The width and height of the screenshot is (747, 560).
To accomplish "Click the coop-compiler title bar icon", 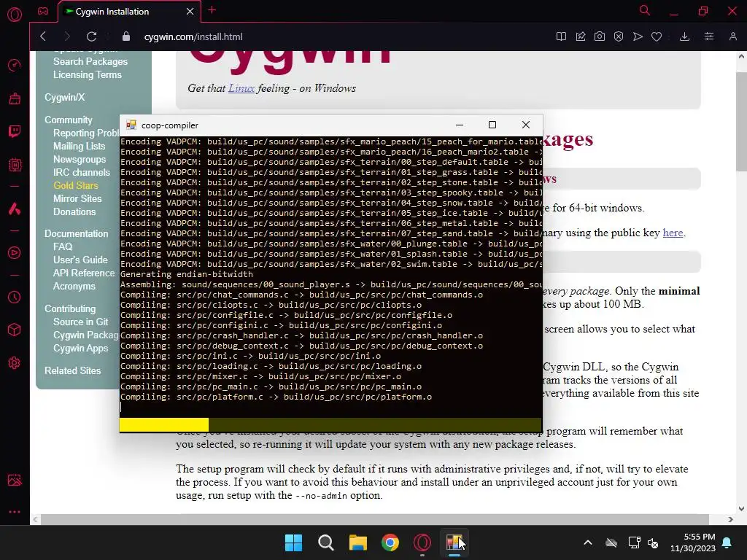I will (131, 125).
